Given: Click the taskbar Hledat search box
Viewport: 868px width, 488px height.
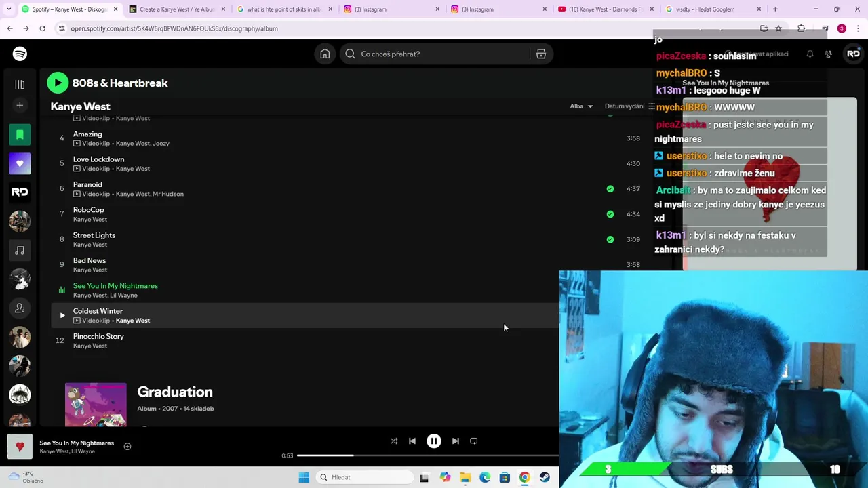Looking at the screenshot, I should pyautogui.click(x=364, y=477).
